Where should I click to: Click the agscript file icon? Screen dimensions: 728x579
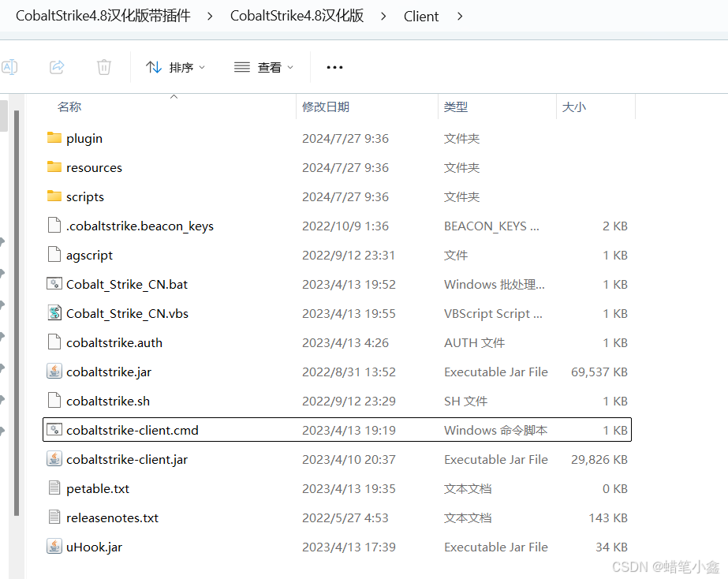coord(54,255)
